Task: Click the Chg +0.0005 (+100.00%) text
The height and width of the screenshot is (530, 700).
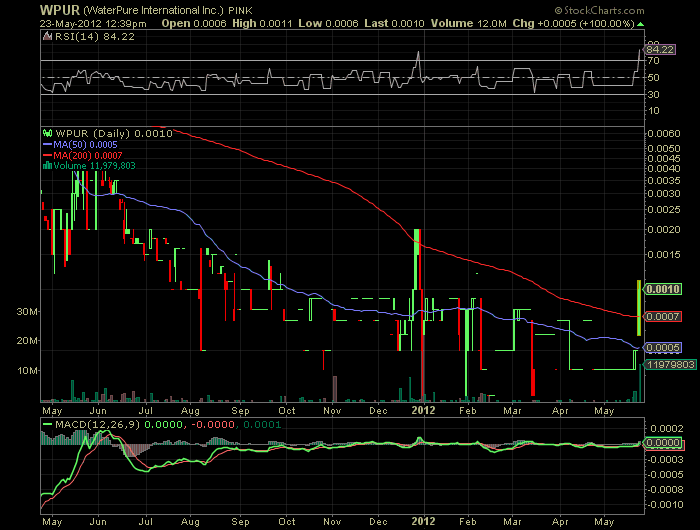Action: click(x=573, y=24)
